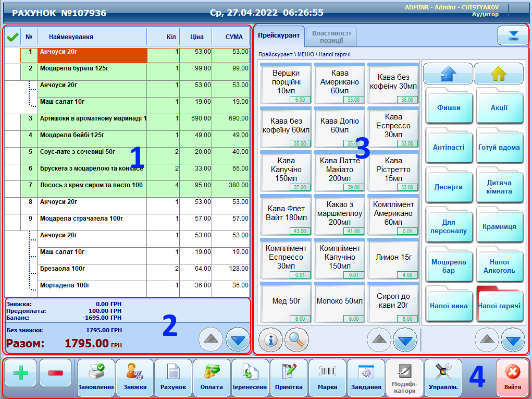This screenshot has height=399, width=532.
Task: Add Кава Американо 60мл to order
Action: (x=339, y=83)
